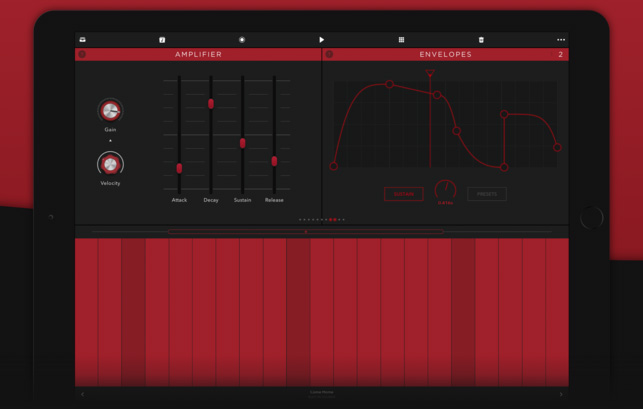The image size is (643, 409).
Task: Go to previous preset with left arrow at bottom
Action: [x=82, y=394]
